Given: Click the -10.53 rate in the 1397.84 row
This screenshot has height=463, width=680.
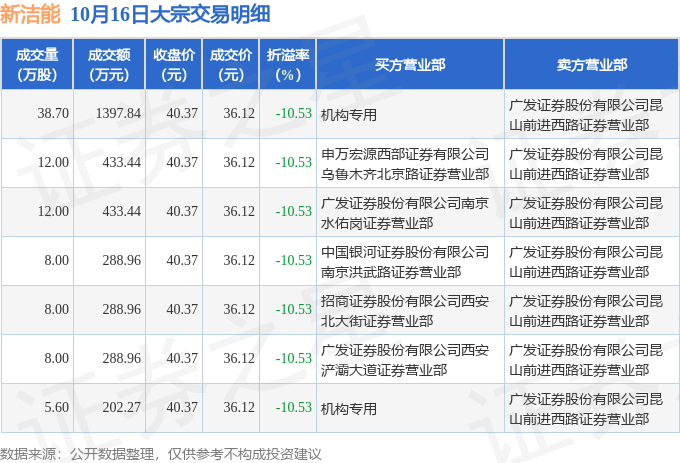Looking at the screenshot, I should pyautogui.click(x=294, y=114).
